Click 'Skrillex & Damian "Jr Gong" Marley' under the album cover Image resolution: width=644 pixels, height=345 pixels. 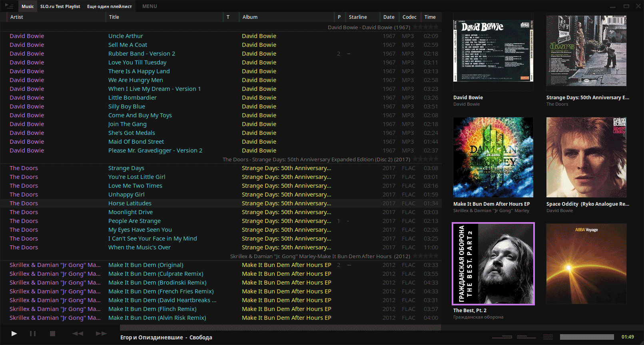click(x=491, y=211)
